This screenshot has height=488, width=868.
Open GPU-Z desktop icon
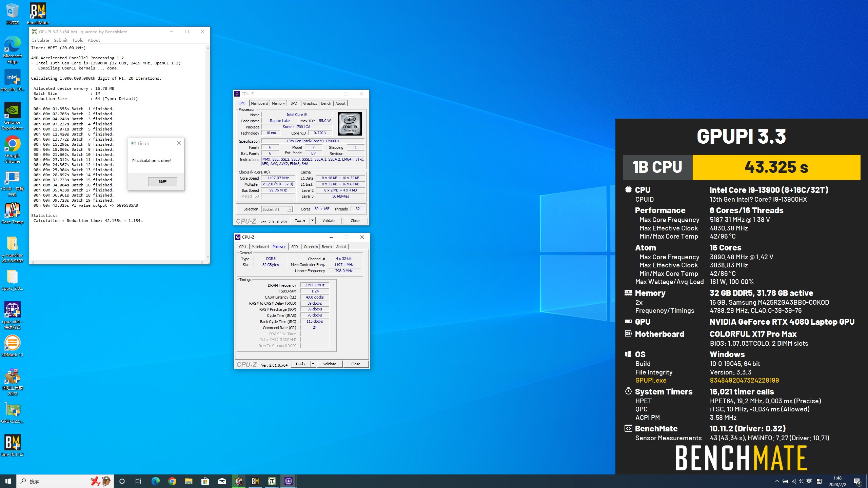click(x=13, y=412)
